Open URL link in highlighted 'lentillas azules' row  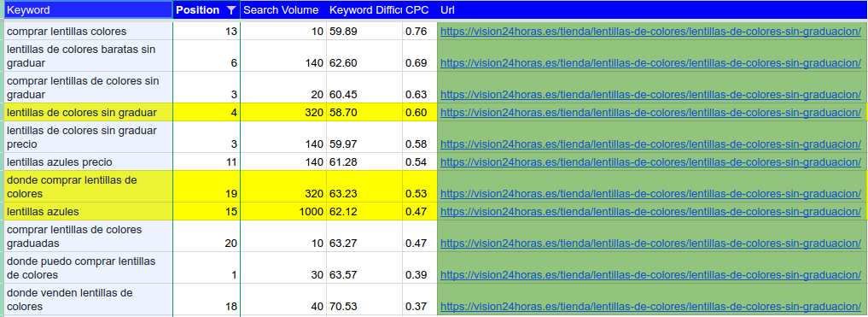point(650,211)
